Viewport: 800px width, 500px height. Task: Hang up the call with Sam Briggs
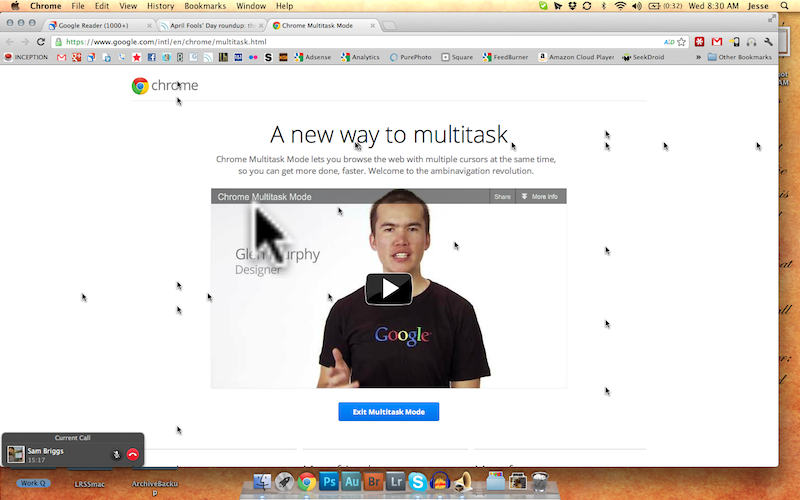pyautogui.click(x=133, y=454)
